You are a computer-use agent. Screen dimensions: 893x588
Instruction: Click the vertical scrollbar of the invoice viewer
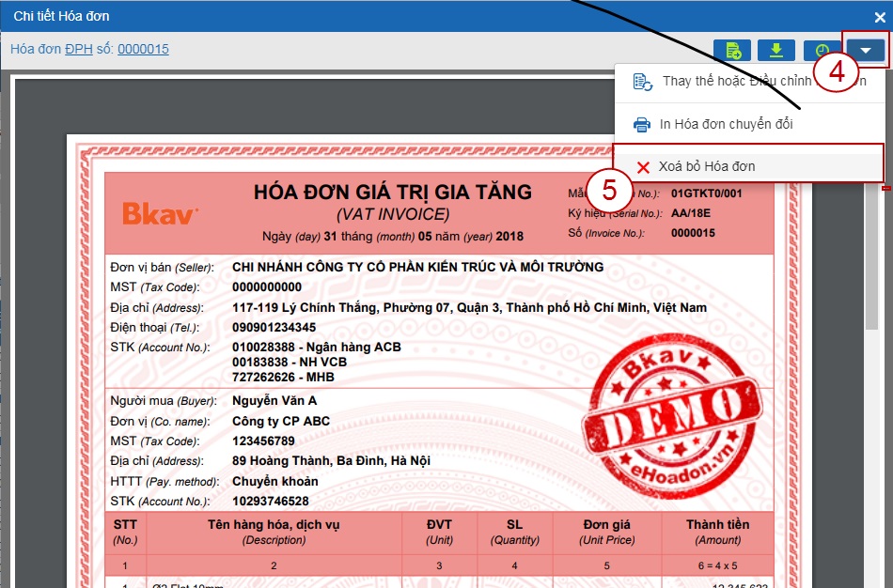point(870,256)
